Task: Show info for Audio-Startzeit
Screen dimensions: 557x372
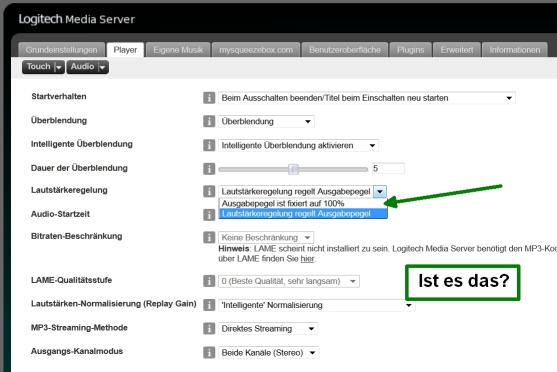Action: click(x=209, y=215)
